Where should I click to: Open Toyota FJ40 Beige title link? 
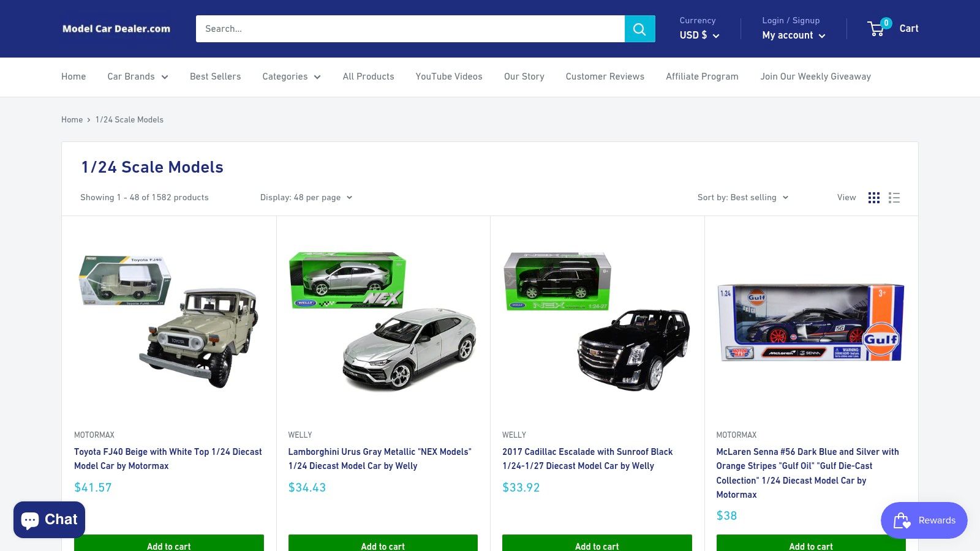pyautogui.click(x=168, y=459)
